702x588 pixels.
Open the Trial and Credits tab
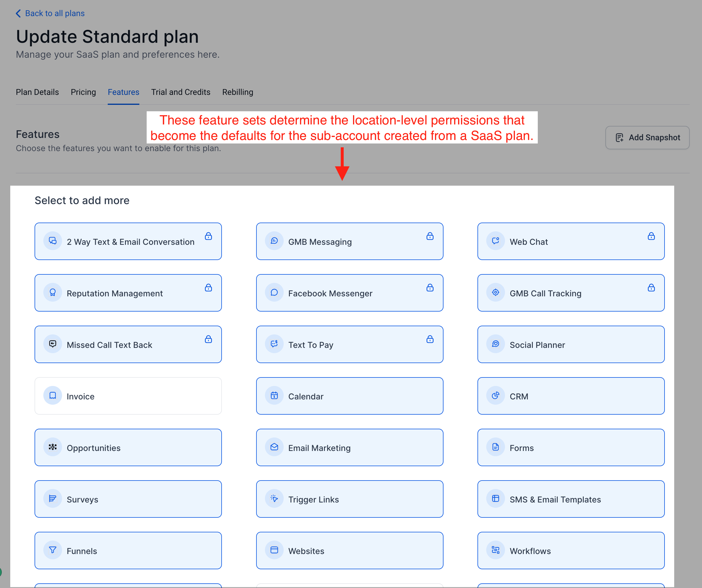point(181,92)
